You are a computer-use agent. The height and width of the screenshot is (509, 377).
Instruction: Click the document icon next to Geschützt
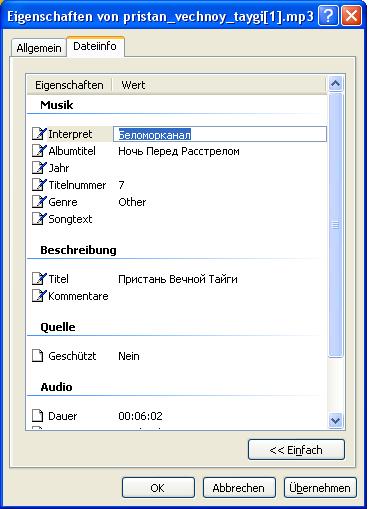pyautogui.click(x=38, y=356)
